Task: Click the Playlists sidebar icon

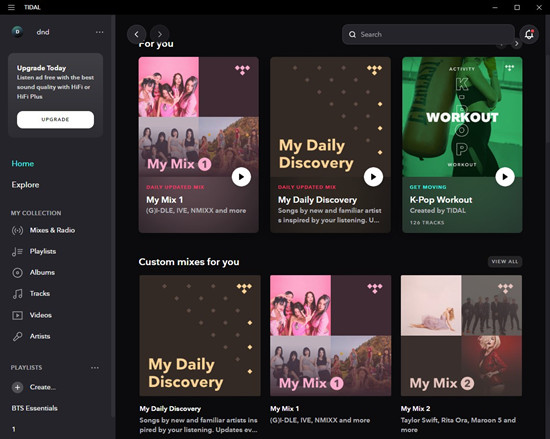Action: coord(18,251)
